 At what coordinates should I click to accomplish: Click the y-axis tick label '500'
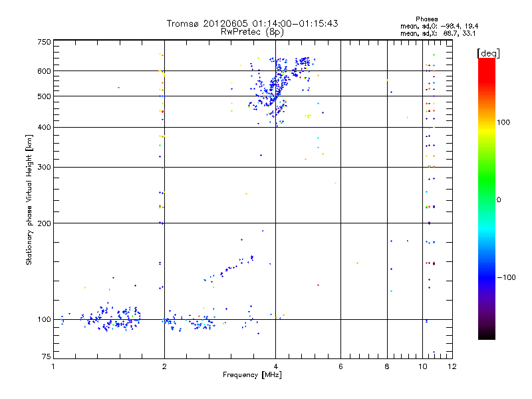(x=45, y=96)
